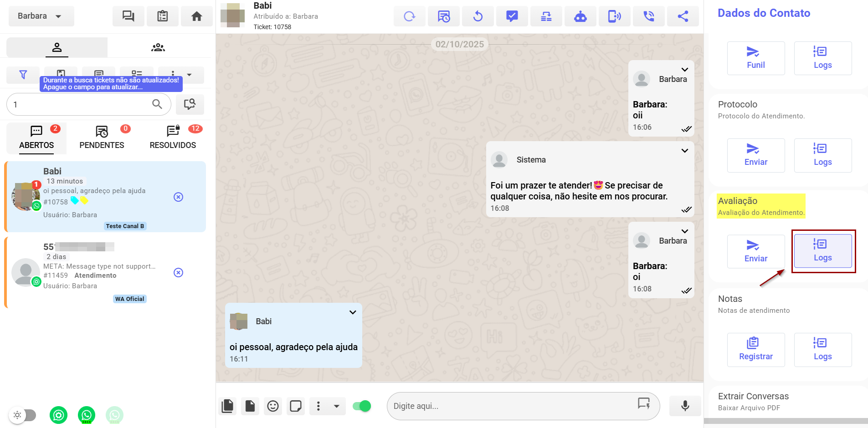Screen dimensions: 868x428
Task: Toggle the green switch beside message input
Action: click(362, 406)
